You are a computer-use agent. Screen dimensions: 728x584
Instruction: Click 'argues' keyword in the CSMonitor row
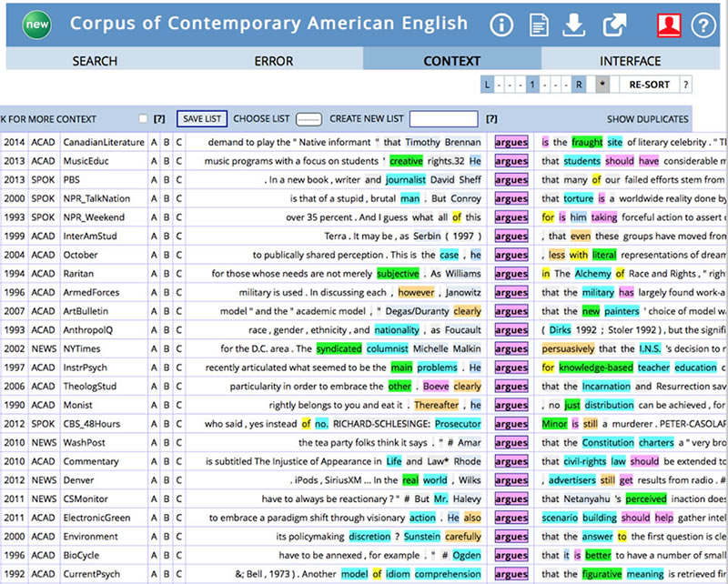[x=511, y=498]
